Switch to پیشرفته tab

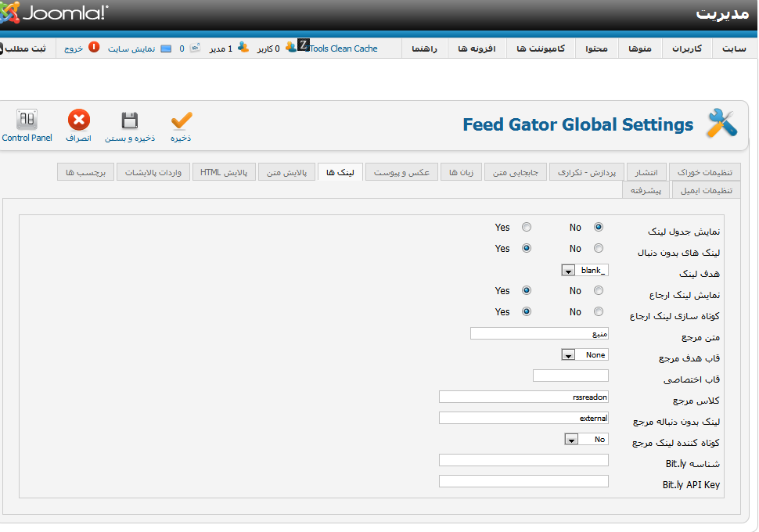pyautogui.click(x=646, y=190)
